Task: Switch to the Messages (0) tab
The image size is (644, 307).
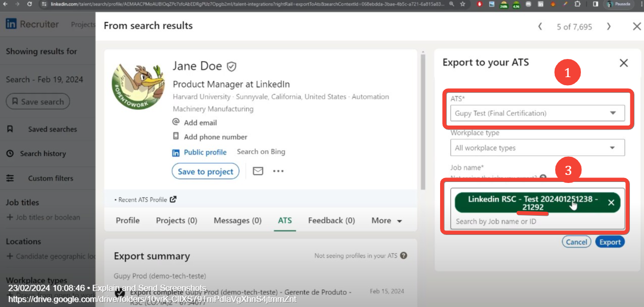Action: (238, 220)
